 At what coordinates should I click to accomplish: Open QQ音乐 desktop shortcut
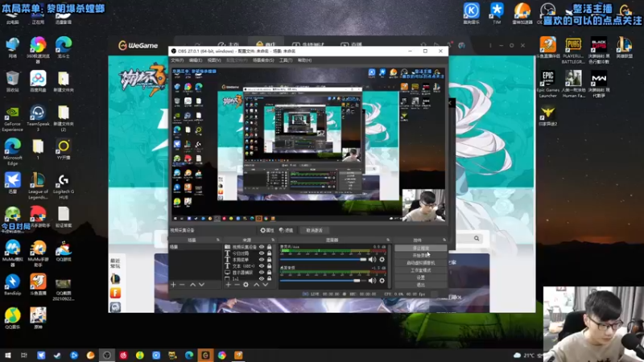click(12, 318)
